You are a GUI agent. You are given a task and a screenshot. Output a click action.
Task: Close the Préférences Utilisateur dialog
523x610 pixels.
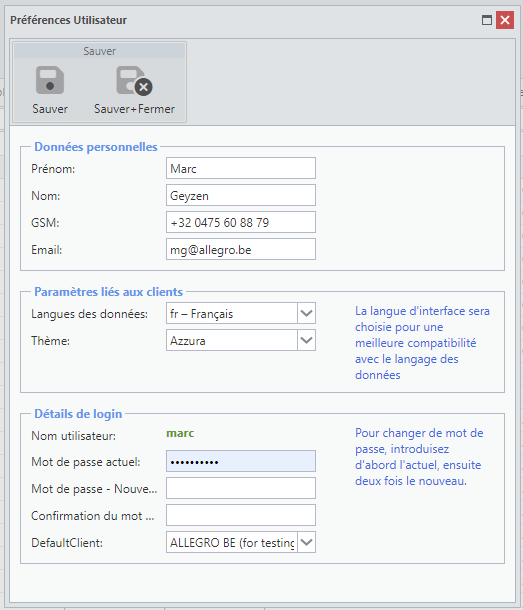coord(505,20)
